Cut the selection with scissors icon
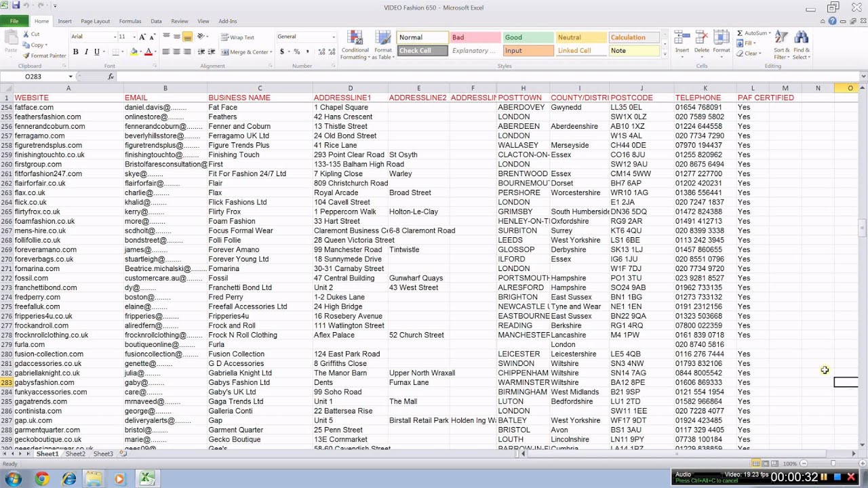Screen dimensions: 868x488 (26, 34)
